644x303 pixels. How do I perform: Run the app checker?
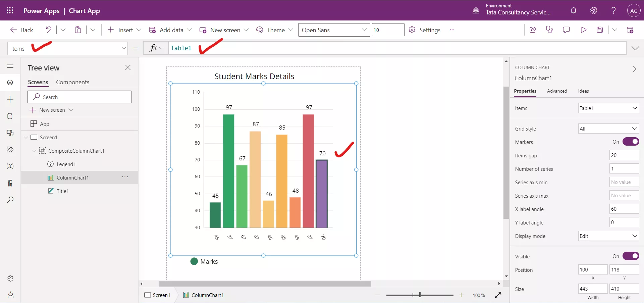(x=550, y=30)
